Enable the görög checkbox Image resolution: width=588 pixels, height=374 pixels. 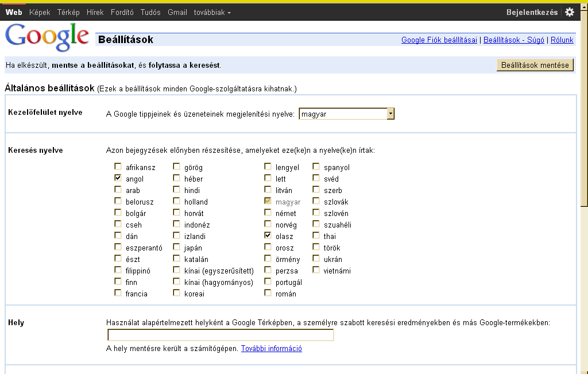pyautogui.click(x=176, y=166)
